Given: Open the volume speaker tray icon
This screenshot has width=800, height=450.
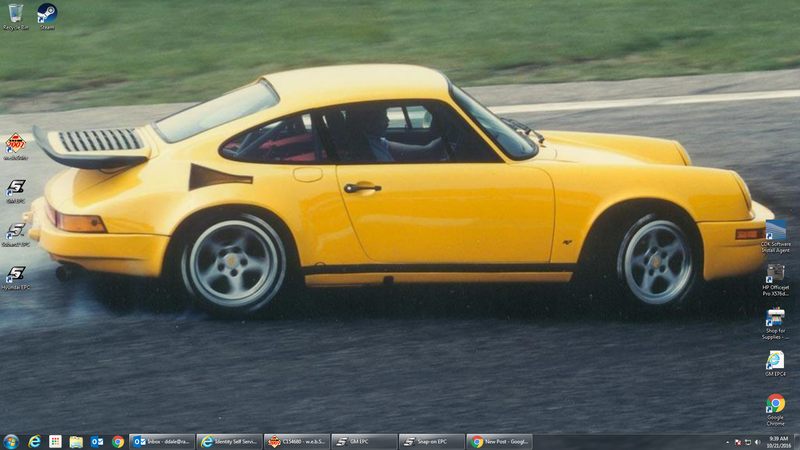Looking at the screenshot, I should (x=758, y=442).
